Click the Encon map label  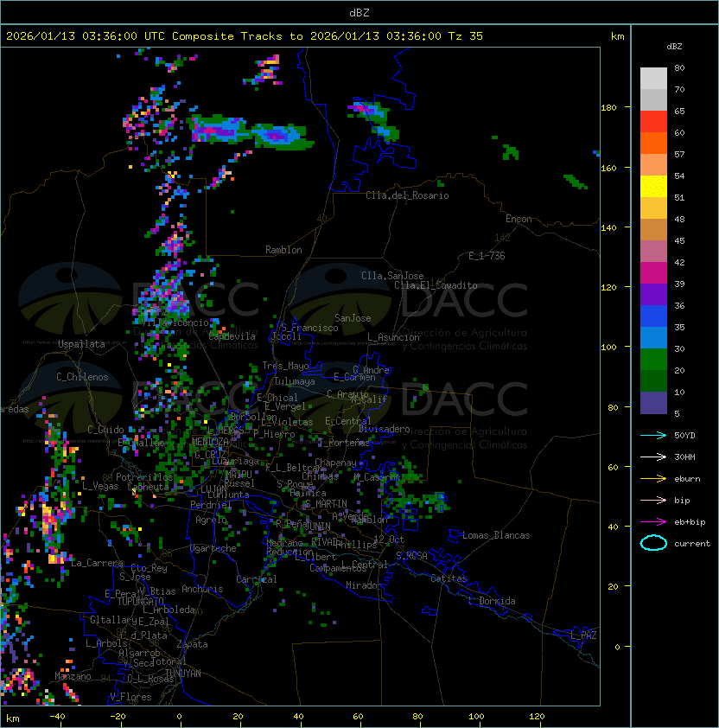pos(519,219)
